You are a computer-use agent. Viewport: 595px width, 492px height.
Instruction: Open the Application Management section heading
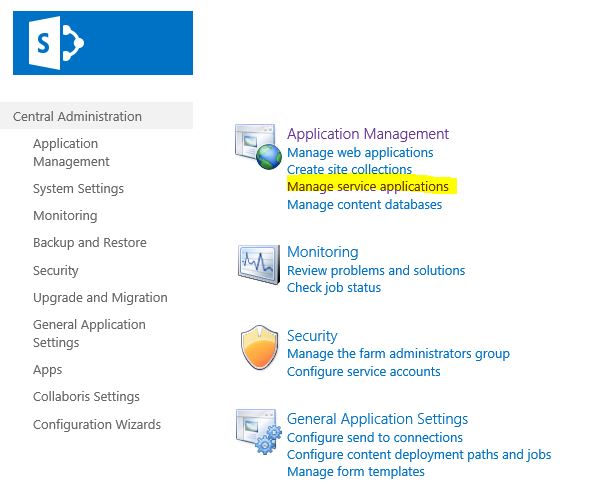(x=368, y=134)
